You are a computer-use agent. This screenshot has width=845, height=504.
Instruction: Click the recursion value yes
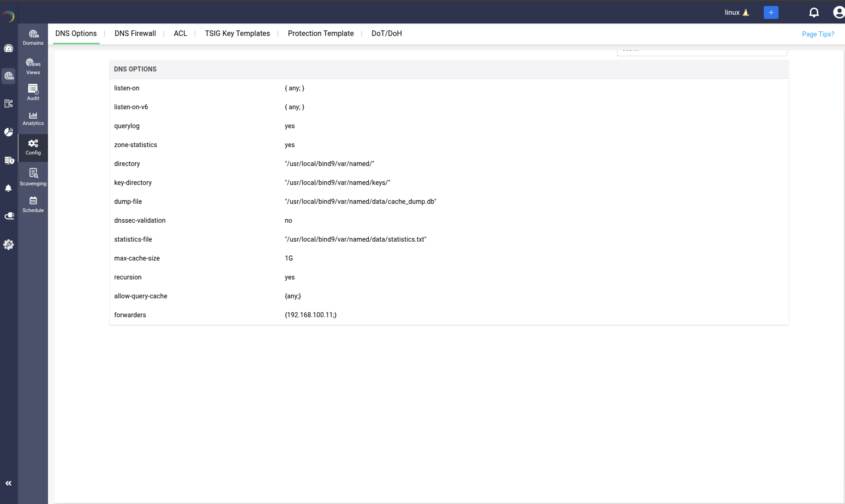click(x=290, y=278)
